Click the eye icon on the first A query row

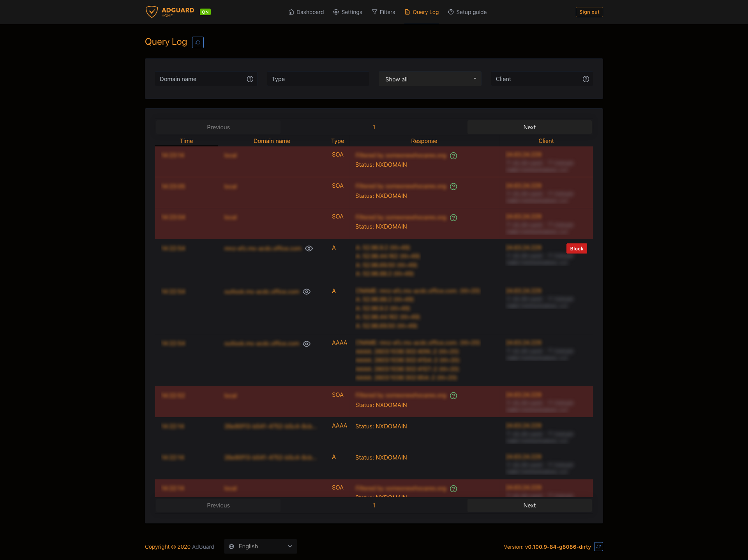309,248
